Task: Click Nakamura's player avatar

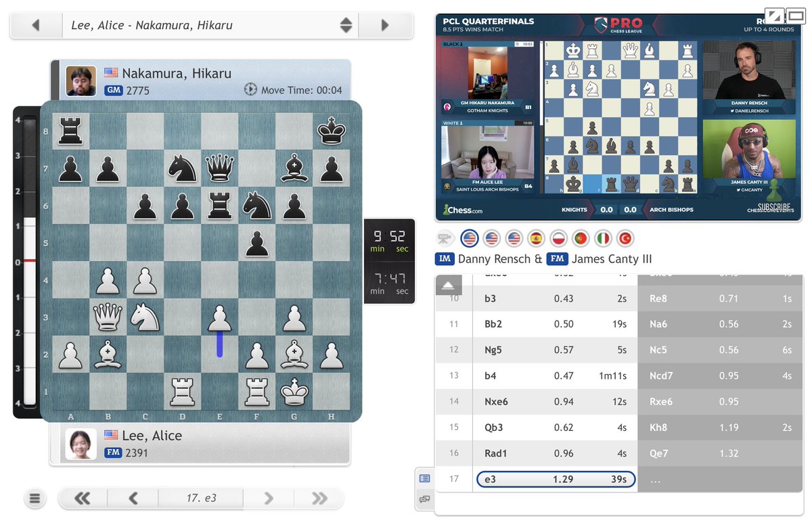Action: click(x=81, y=81)
